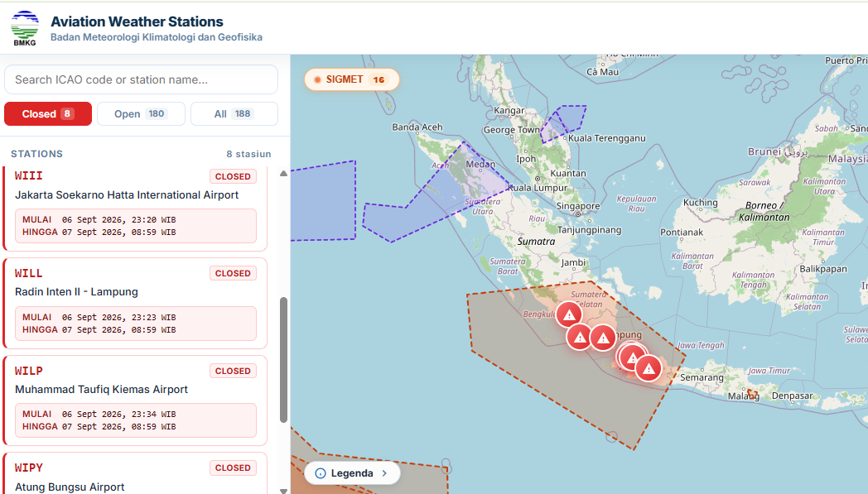Click the Tanjungpinang map label
The width and height of the screenshot is (868, 494).
pyautogui.click(x=589, y=230)
